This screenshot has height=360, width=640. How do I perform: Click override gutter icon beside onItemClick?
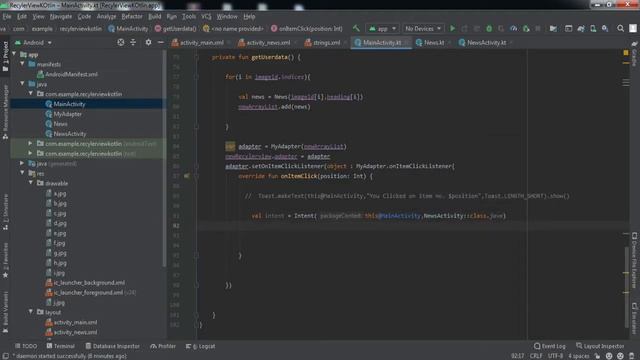coord(187,176)
